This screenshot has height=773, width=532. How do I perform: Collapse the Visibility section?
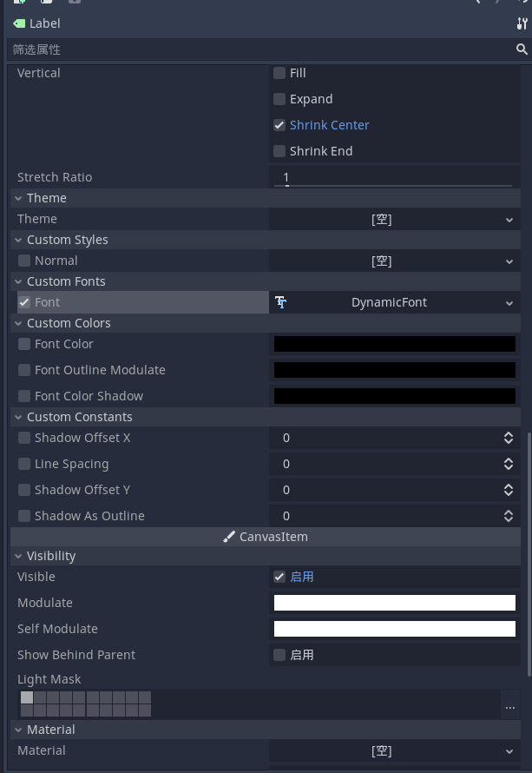tap(18, 556)
